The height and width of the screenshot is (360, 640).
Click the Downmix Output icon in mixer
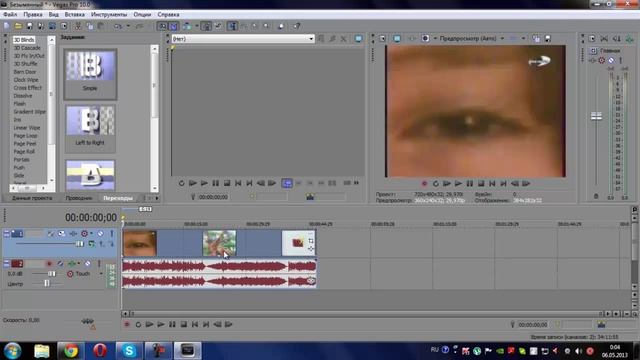[x=604, y=39]
